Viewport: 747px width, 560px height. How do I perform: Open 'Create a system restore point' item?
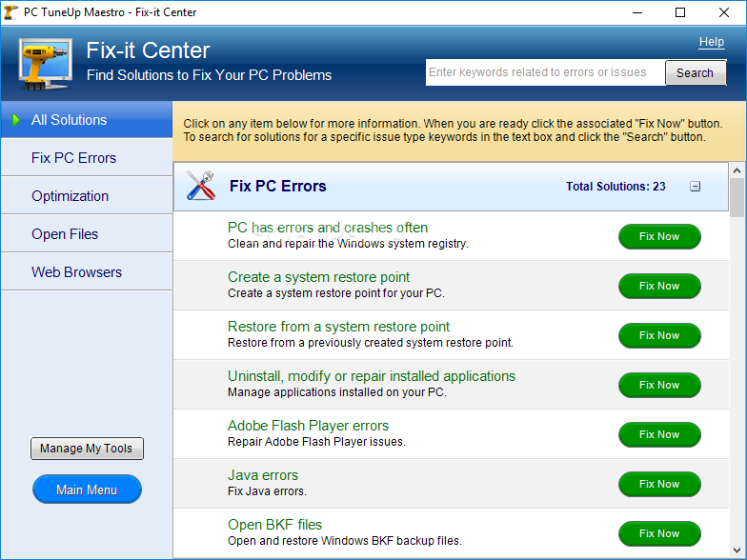[318, 277]
